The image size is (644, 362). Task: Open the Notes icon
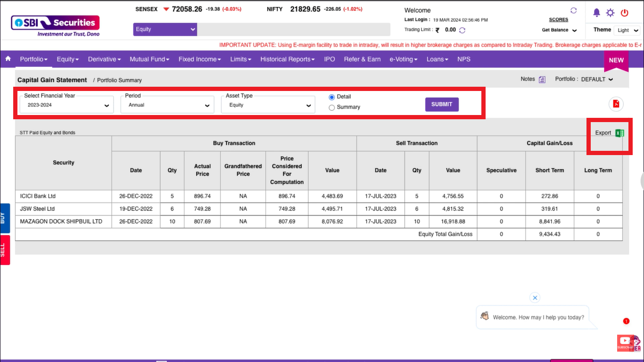(542, 79)
